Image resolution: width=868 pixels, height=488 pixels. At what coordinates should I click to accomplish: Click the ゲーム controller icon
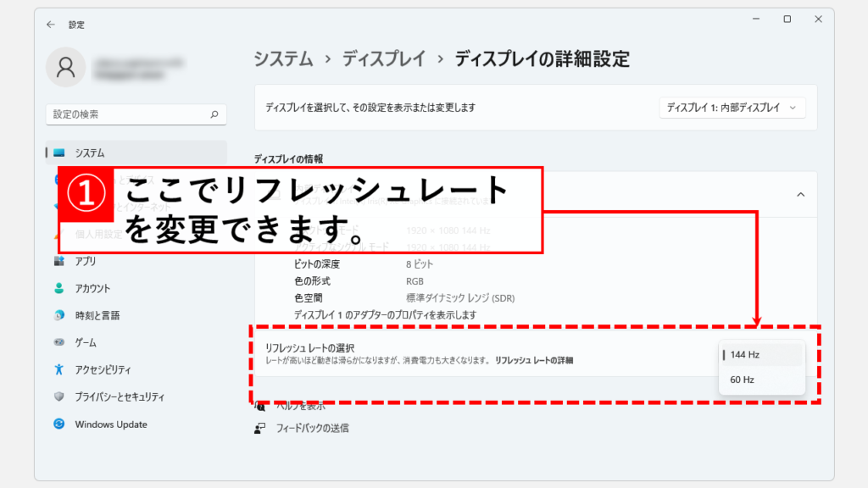click(x=59, y=342)
